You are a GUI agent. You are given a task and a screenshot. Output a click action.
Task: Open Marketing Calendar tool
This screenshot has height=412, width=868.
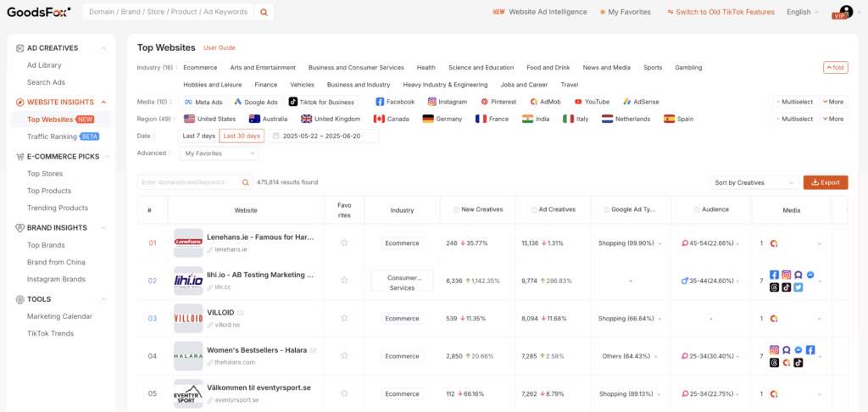[60, 316]
